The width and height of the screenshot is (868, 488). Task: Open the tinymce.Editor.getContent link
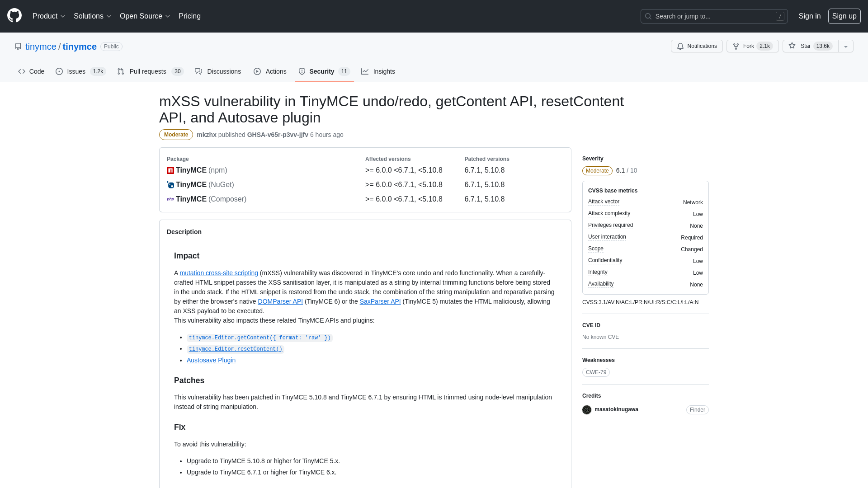(259, 338)
